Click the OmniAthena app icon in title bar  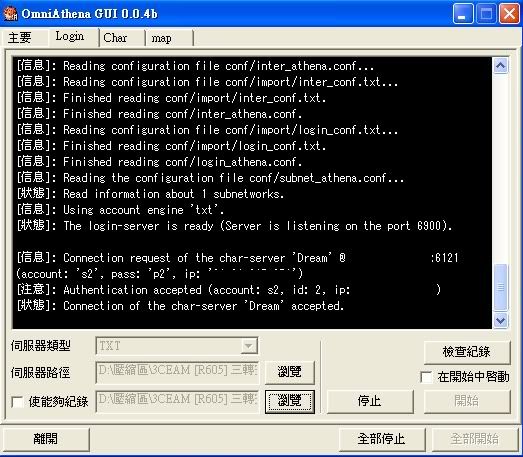10,13
